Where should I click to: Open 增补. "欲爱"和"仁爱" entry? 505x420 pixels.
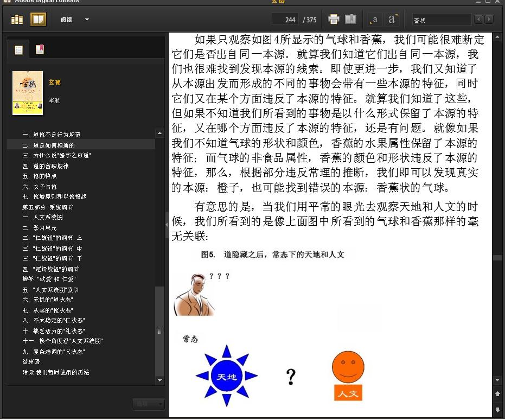(49, 279)
